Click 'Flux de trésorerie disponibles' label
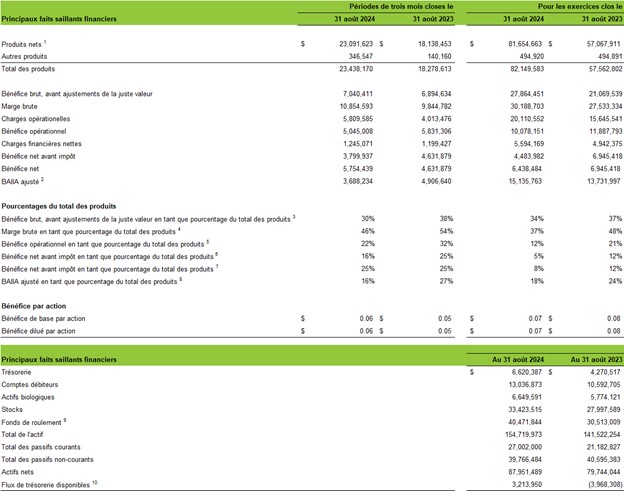Viewport: 624px width, 491px height. click(46, 485)
